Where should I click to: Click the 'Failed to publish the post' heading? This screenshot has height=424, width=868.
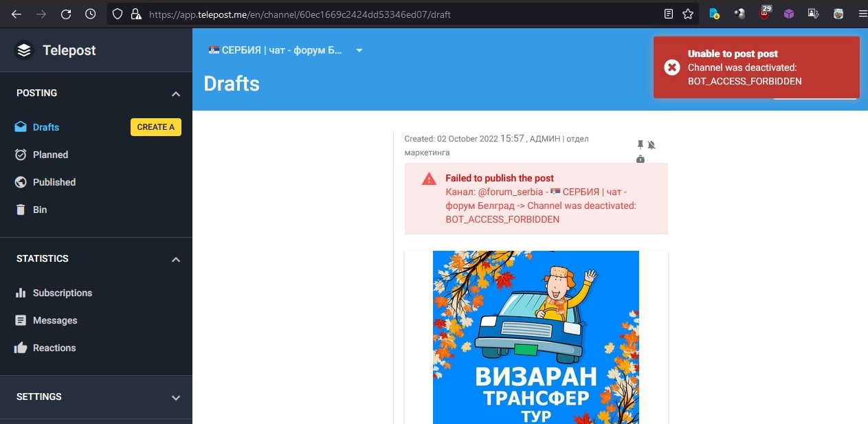(500, 179)
